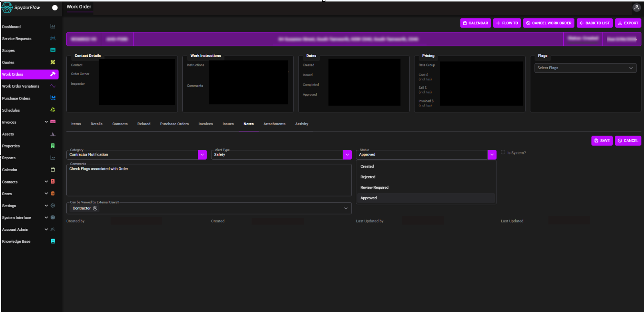Expand the System Interface submenu chevron
Viewport: 644px width, 312px height.
click(46, 218)
